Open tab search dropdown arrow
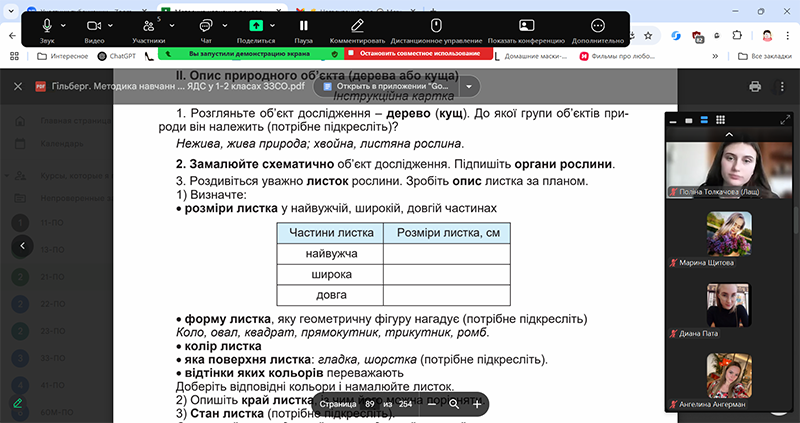The image size is (800, 423). pyautogui.click(x=11, y=11)
